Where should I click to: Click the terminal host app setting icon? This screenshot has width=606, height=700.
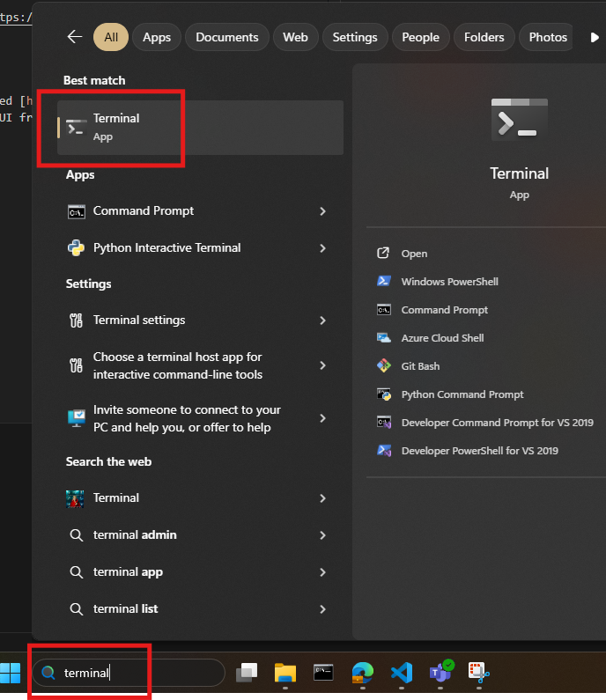click(76, 365)
